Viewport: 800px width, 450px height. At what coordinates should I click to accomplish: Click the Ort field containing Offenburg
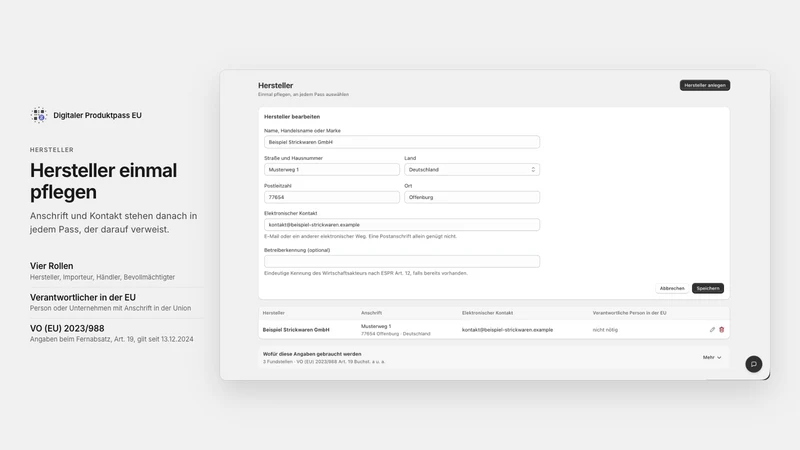tap(472, 197)
